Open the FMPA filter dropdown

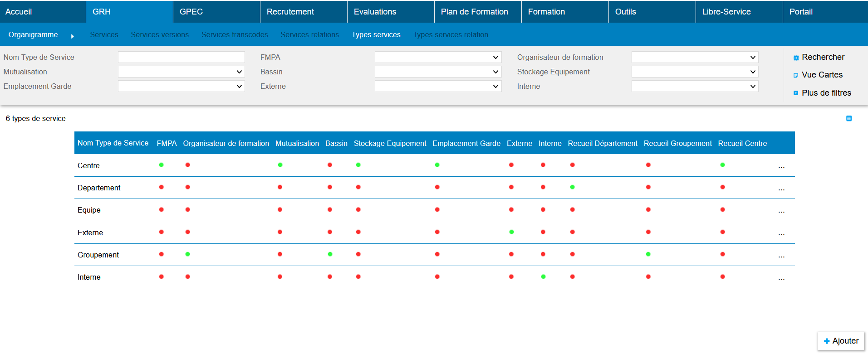pyautogui.click(x=438, y=58)
